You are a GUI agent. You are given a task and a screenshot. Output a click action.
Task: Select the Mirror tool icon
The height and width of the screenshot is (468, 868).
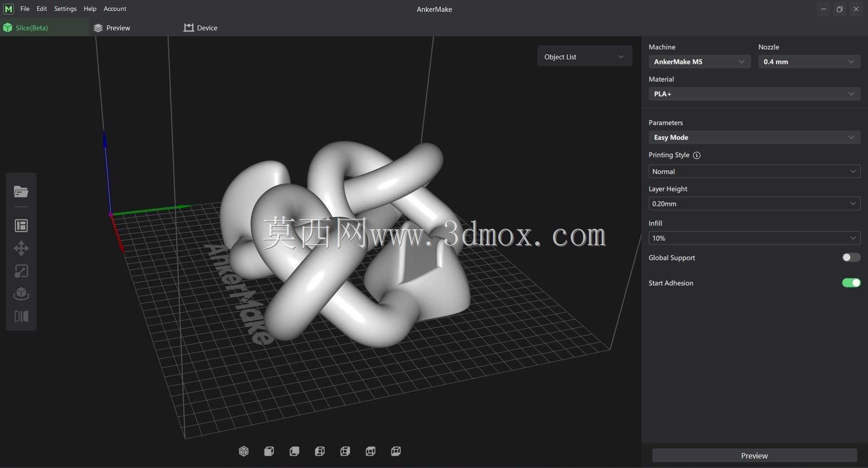(21, 316)
